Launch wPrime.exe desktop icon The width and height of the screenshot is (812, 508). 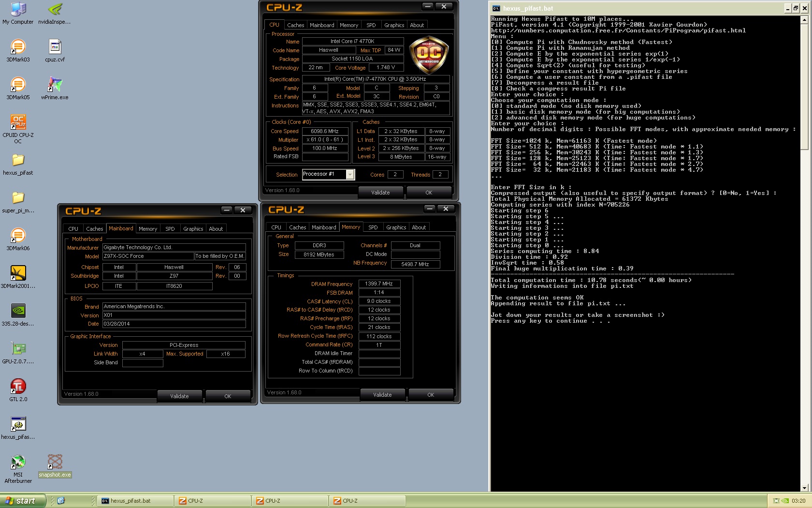pos(55,88)
